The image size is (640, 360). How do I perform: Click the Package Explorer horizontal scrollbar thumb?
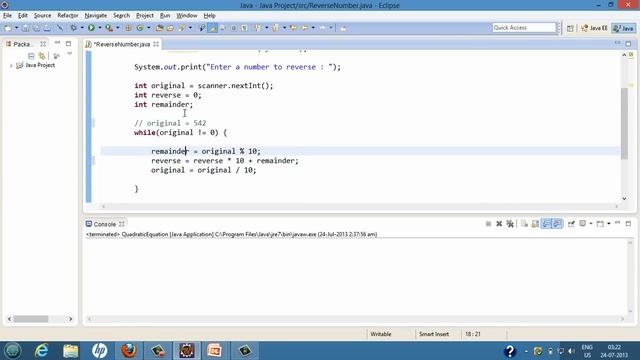pos(31,319)
